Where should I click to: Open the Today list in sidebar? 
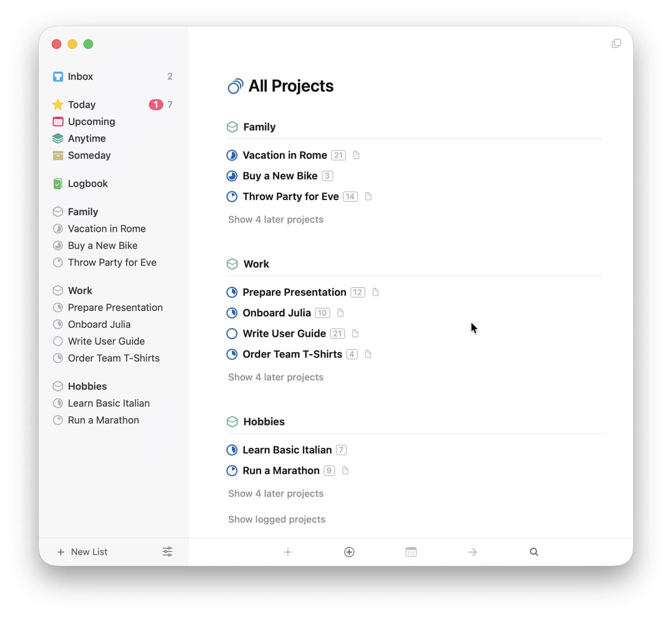pyautogui.click(x=82, y=105)
